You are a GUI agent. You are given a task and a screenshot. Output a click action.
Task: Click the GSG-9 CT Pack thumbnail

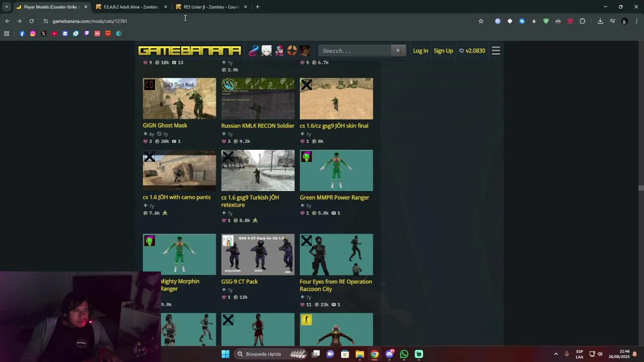pos(258,254)
